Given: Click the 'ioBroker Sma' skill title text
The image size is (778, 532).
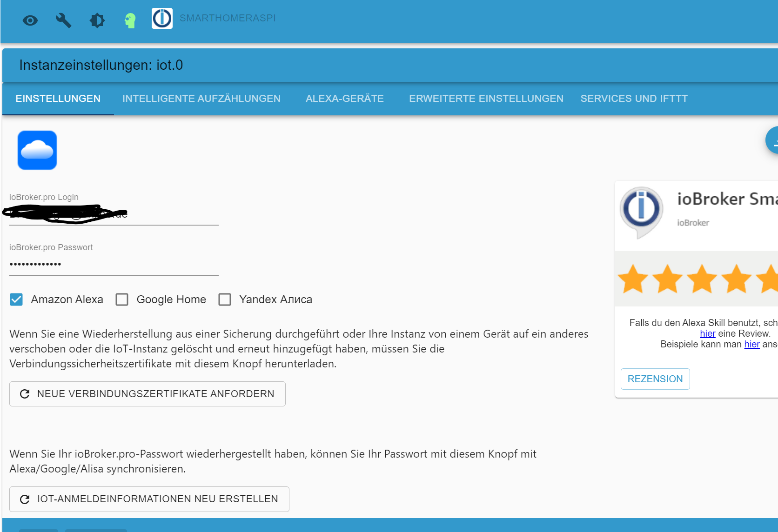Looking at the screenshot, I should [727, 199].
